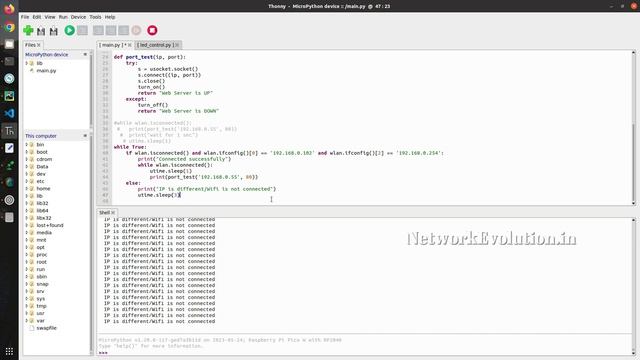This screenshot has width=640, height=360.
Task: Open the Files manager dock icon
Action: point(9,44)
